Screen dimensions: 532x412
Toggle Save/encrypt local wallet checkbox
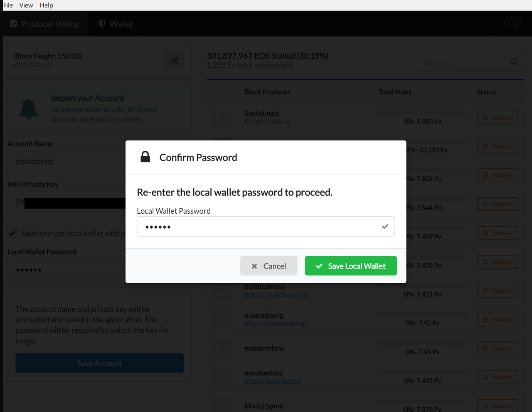click(x=12, y=234)
